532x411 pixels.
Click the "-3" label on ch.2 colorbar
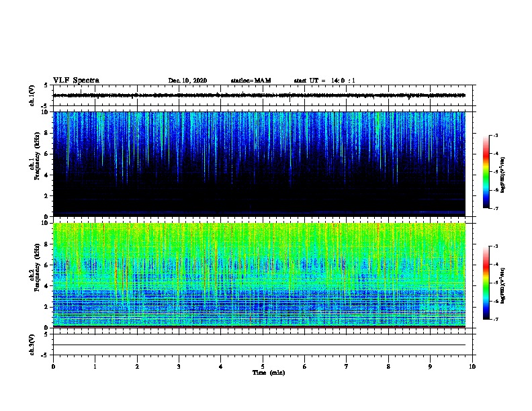click(496, 246)
